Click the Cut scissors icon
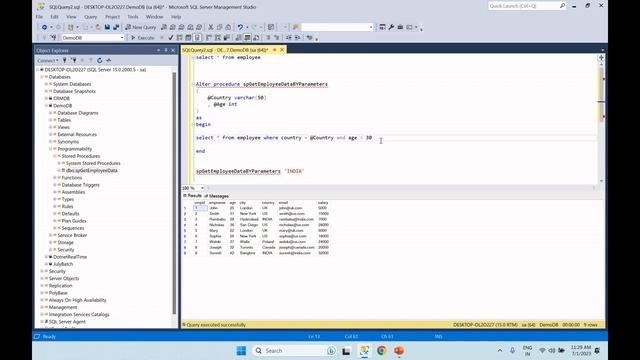The image size is (640, 360). (x=211, y=27)
